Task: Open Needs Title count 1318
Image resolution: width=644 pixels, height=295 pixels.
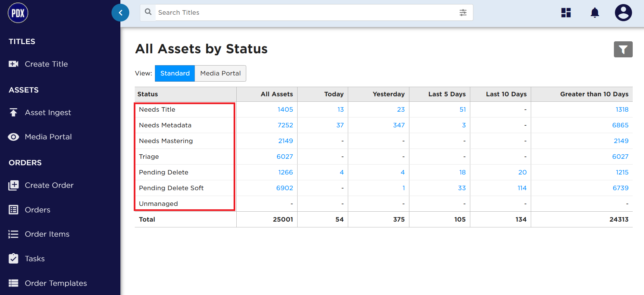Action: coord(622,110)
